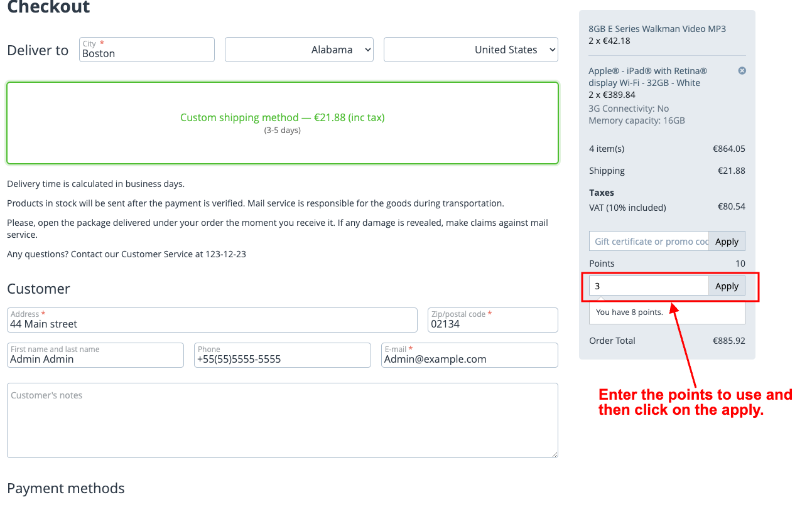This screenshot has width=812, height=507.
Task: Apply the entered points to the order
Action: coord(727,286)
